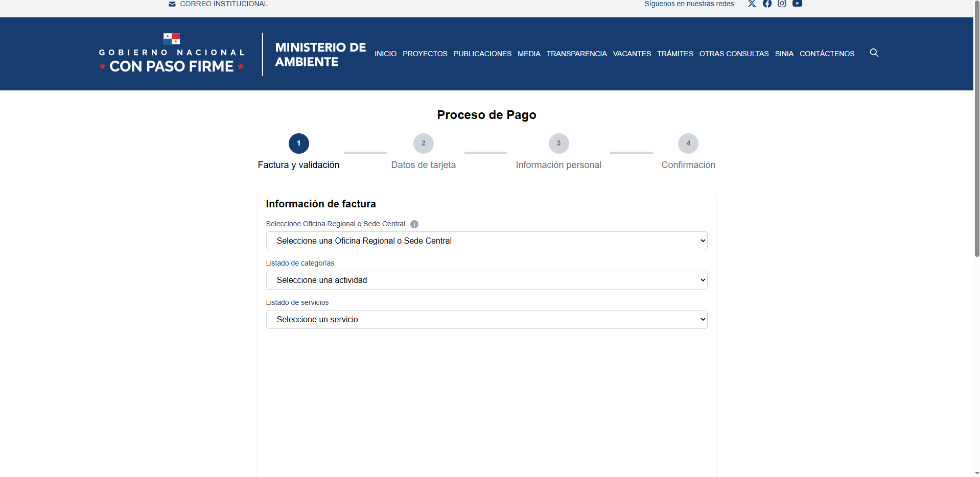The image size is (980, 477).
Task: Expand the Seleccione un servicio dropdown
Action: tap(486, 319)
